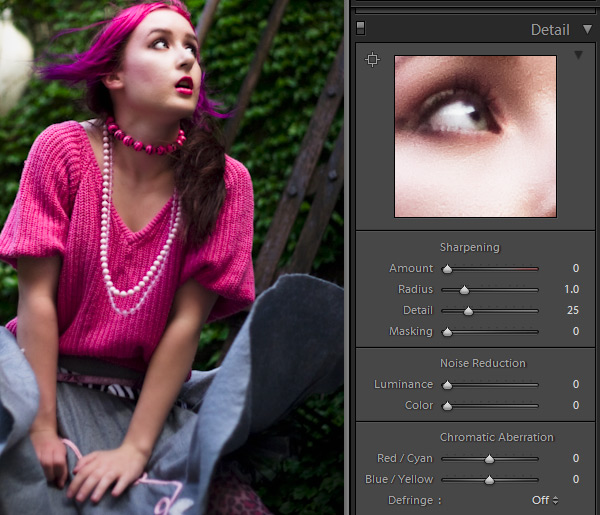The width and height of the screenshot is (600, 515).
Task: Toggle the Detail panel on/off switch
Action: coord(360,28)
